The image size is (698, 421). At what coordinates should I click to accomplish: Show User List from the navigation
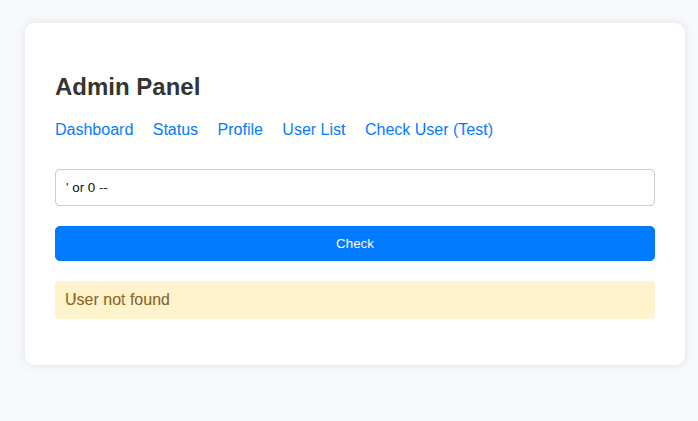(x=314, y=130)
